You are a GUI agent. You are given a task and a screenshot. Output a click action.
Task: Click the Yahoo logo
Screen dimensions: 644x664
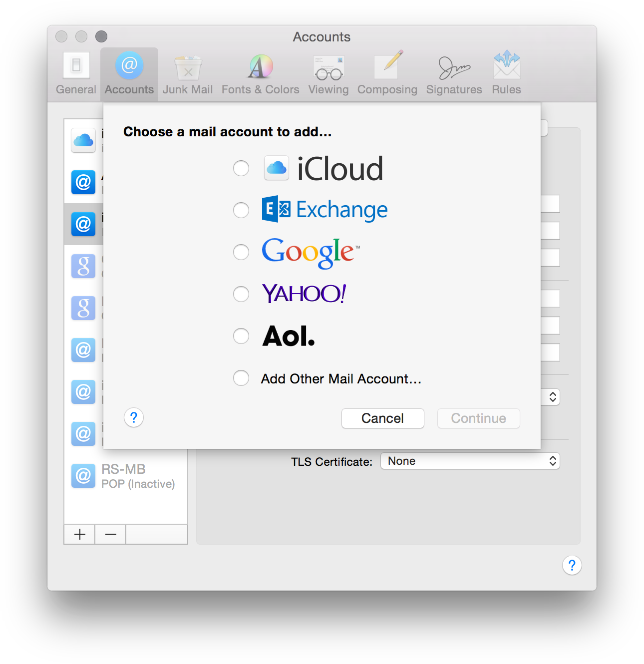point(304,294)
